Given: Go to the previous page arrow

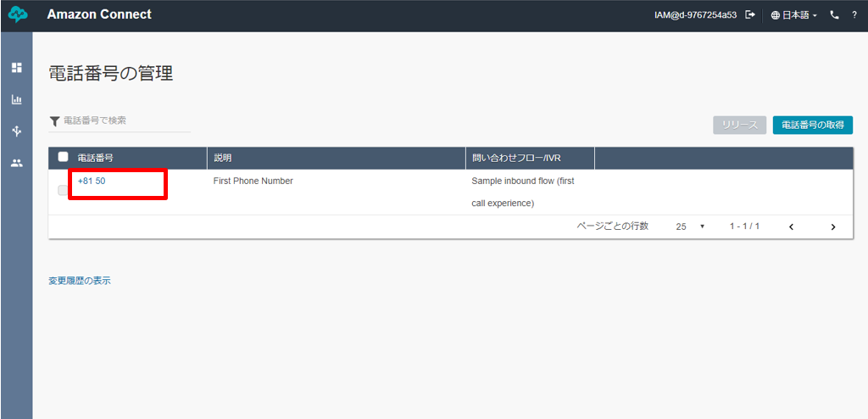Looking at the screenshot, I should (x=791, y=226).
